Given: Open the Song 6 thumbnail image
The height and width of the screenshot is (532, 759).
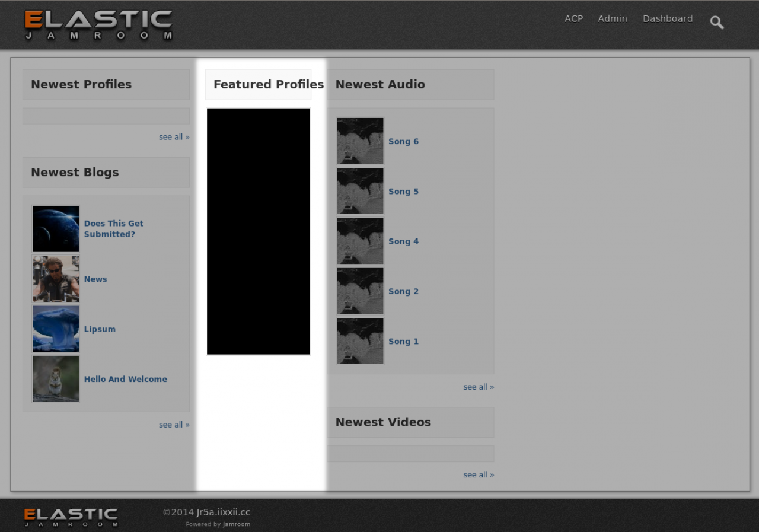Looking at the screenshot, I should (x=360, y=141).
